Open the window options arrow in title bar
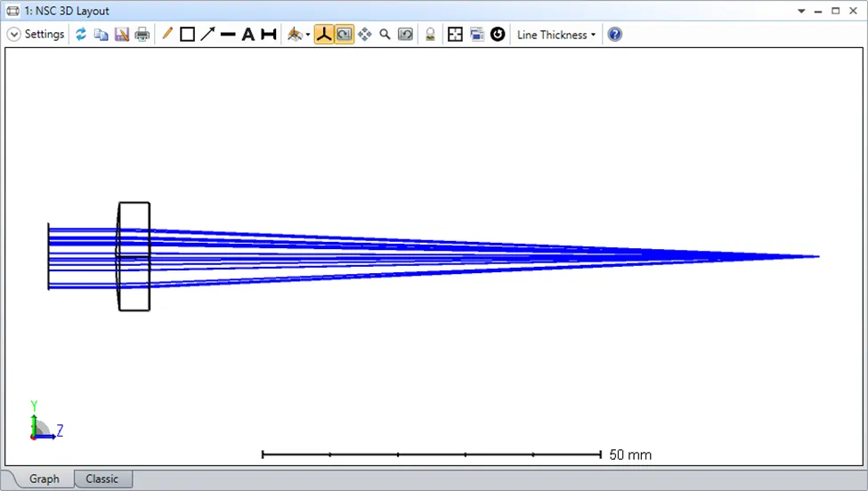Viewport: 868px width, 491px height. [801, 11]
